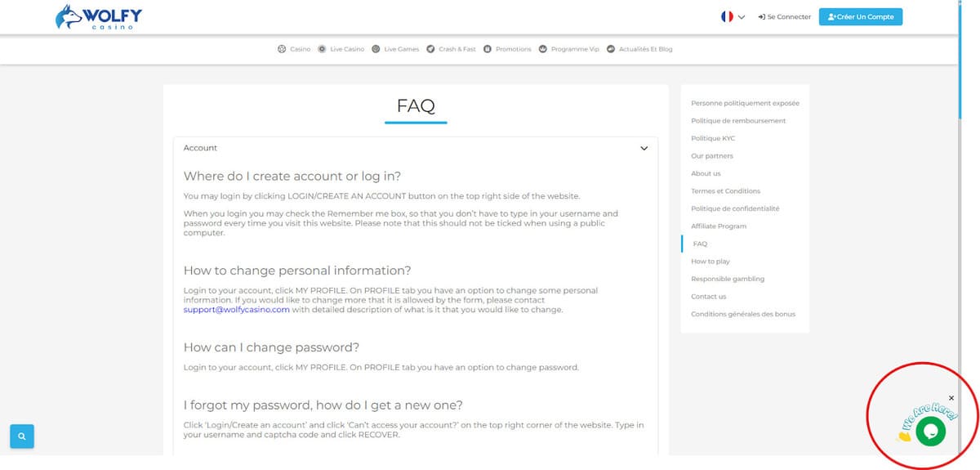Click 'How can I change password?' heading
The height and width of the screenshot is (470, 980).
click(x=271, y=347)
